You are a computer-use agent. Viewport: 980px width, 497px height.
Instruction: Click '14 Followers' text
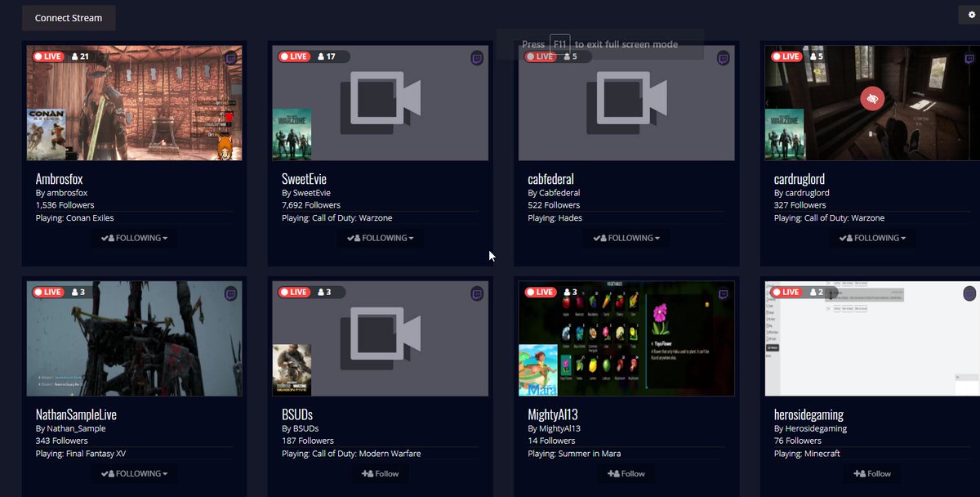tap(551, 441)
